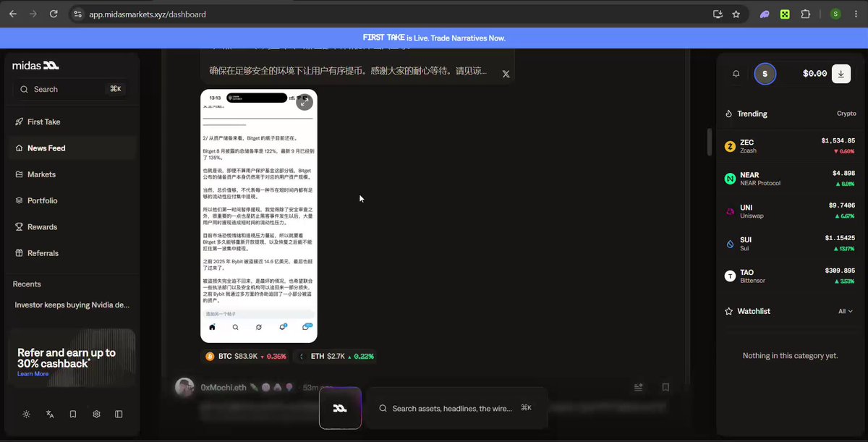
Task: Click the NEAR Protocol coin icon
Action: pos(731,179)
